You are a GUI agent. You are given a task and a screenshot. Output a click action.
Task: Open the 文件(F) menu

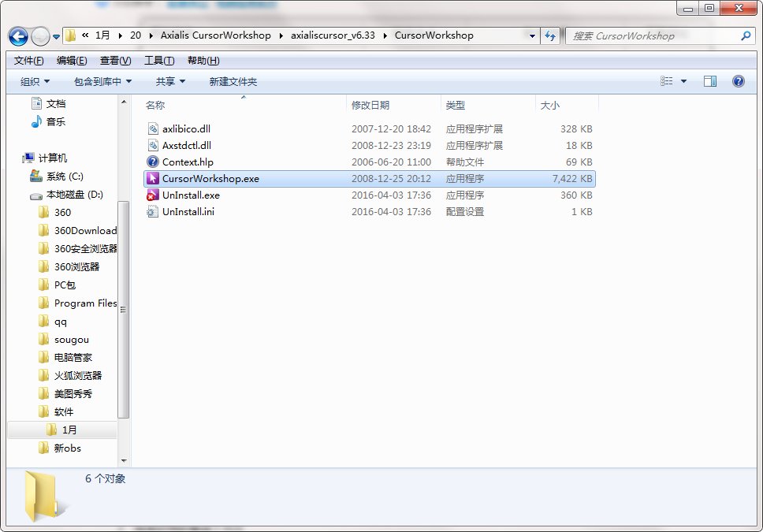28,61
